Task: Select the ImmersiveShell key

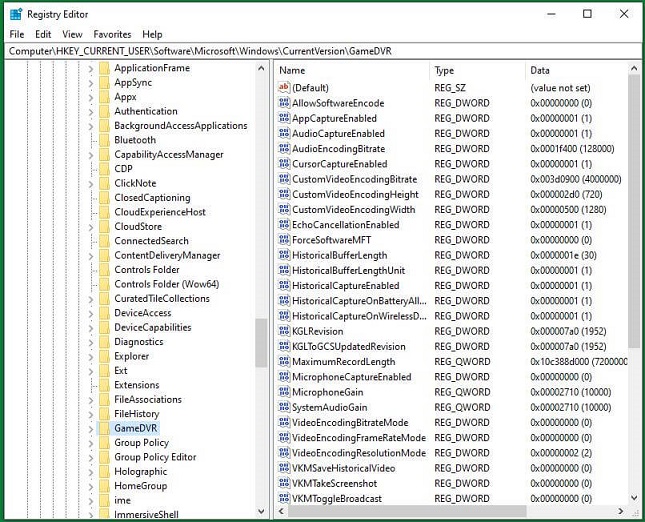Action: 146,514
